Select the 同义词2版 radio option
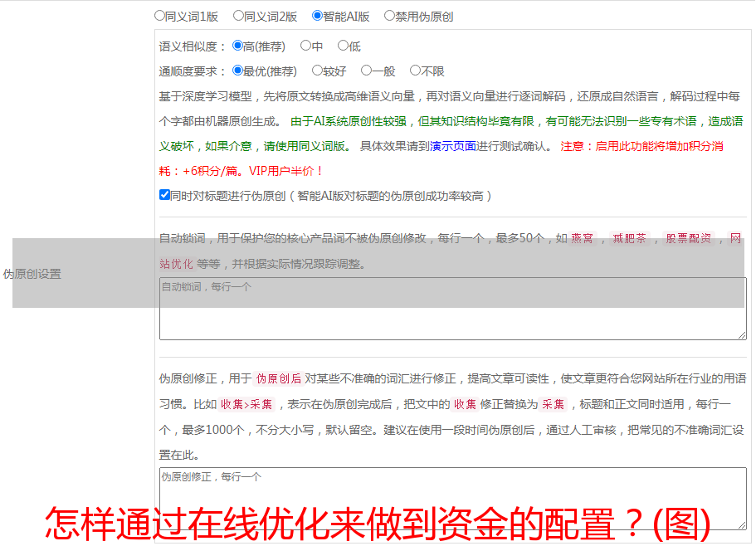756x546 pixels. (x=238, y=16)
